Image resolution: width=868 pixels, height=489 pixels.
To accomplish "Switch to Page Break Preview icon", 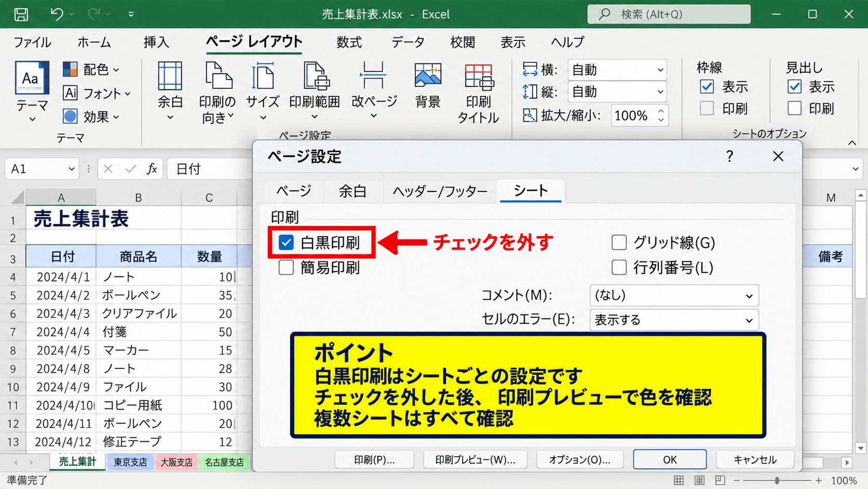I will (x=720, y=480).
